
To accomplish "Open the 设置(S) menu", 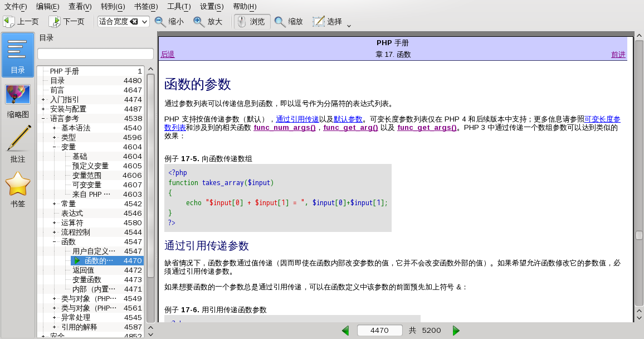I will [x=212, y=7].
